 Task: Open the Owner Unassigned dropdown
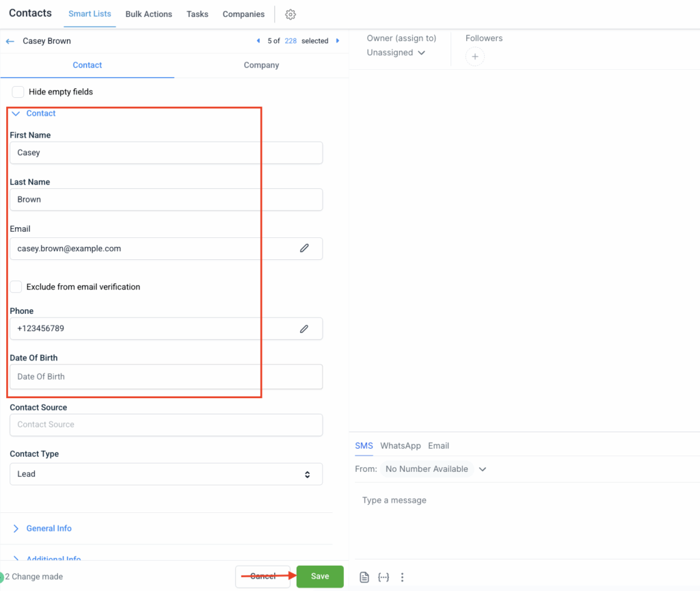pos(396,53)
